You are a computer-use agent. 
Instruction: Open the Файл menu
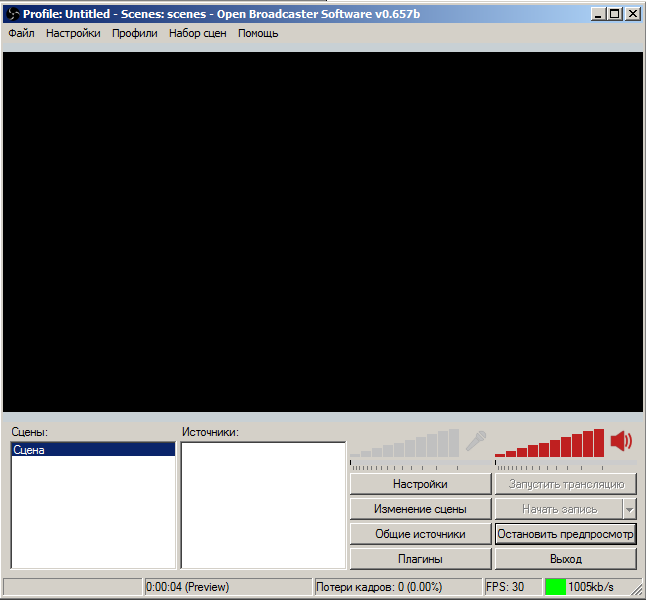tap(21, 33)
